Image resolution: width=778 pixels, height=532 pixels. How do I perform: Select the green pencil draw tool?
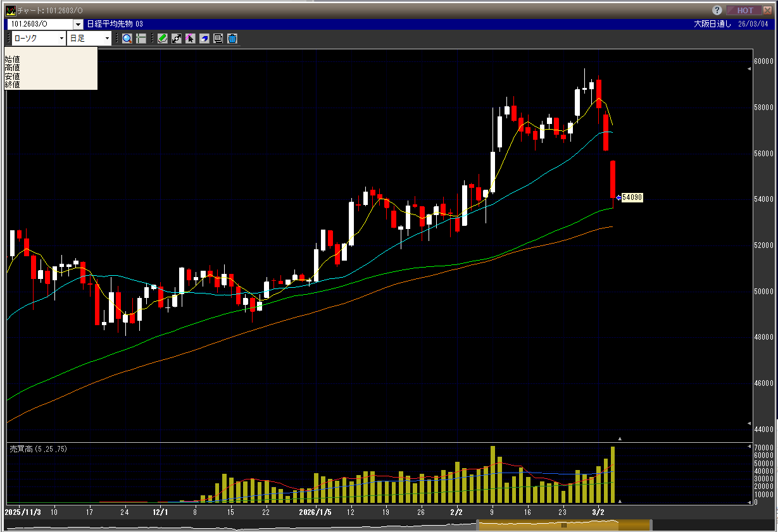click(163, 39)
